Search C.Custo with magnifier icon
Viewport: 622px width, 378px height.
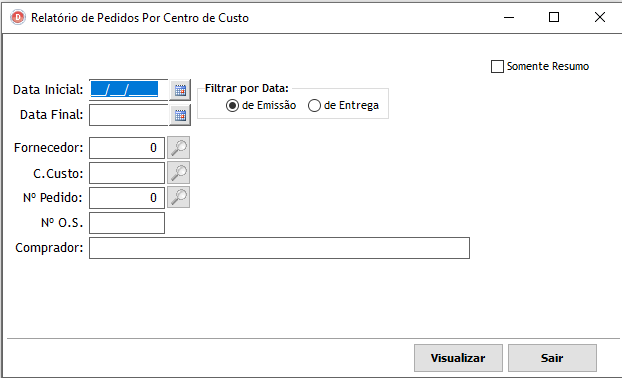pyautogui.click(x=179, y=173)
